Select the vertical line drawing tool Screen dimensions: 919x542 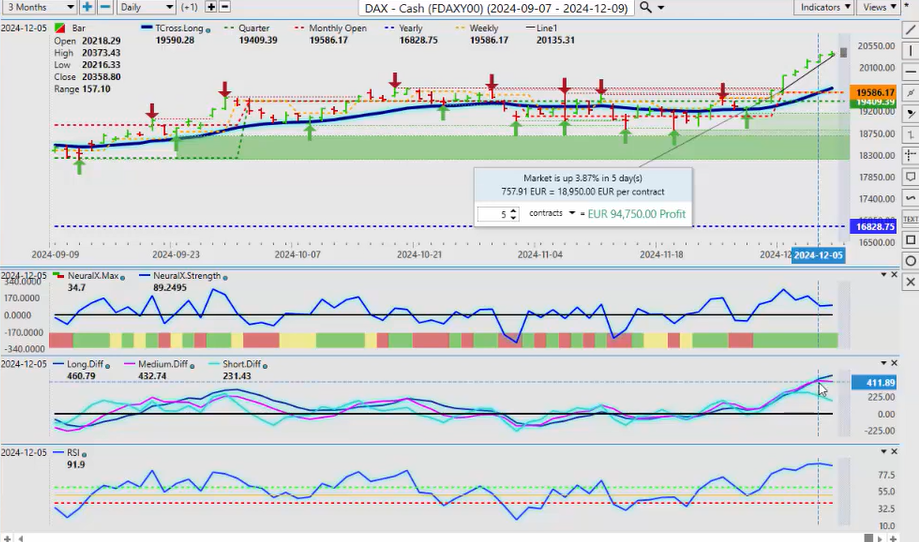click(910, 51)
